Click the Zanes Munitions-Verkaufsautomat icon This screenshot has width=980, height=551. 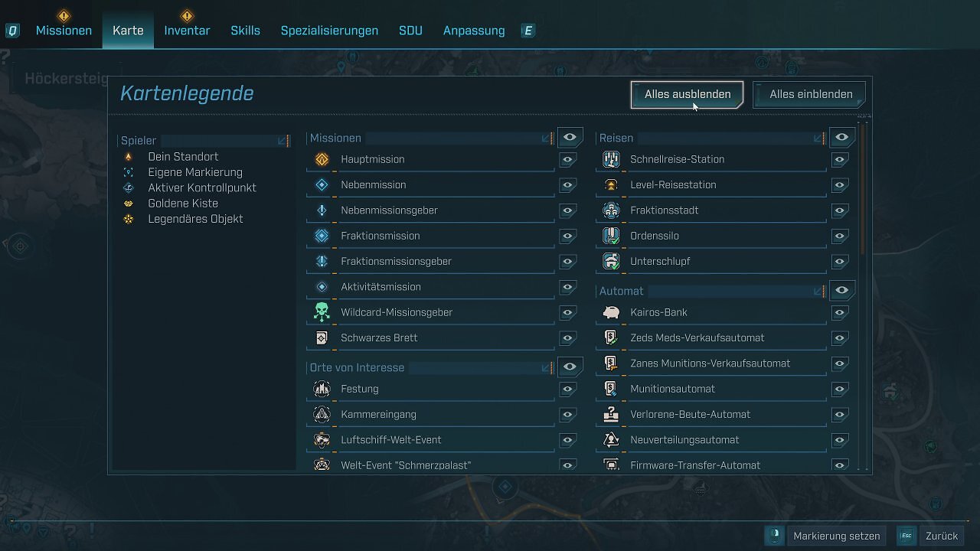(x=611, y=364)
